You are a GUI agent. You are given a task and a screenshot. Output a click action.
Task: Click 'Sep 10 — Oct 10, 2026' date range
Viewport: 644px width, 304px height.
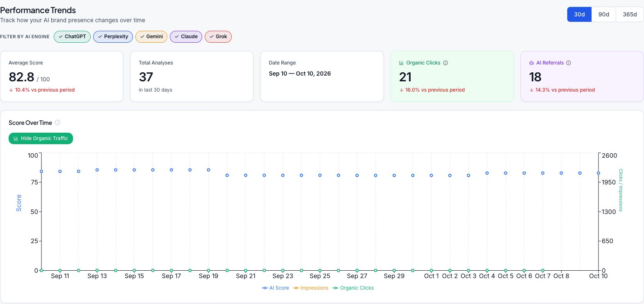tap(300, 74)
